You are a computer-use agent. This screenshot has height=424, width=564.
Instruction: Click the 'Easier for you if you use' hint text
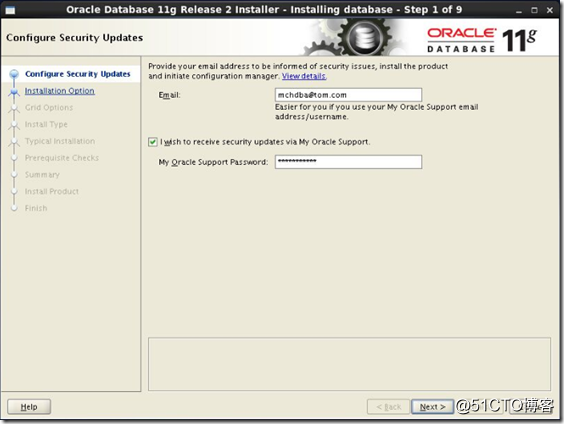[x=377, y=112]
